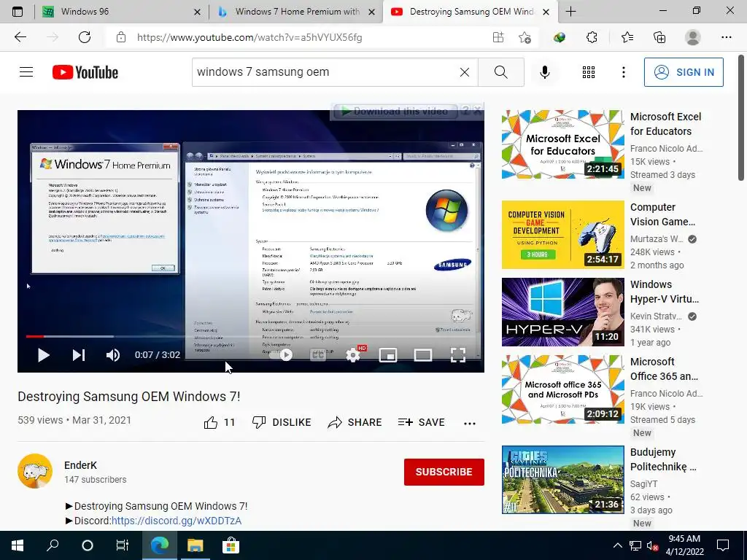Close the Destroying Samsung OEM tab
747x560 pixels.
point(546,12)
